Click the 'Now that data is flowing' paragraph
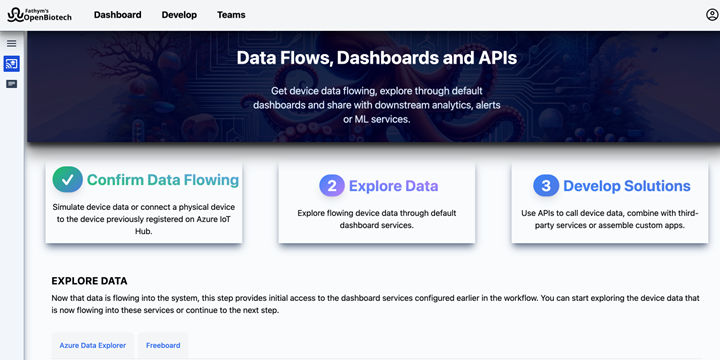The image size is (720, 360). tap(375, 304)
